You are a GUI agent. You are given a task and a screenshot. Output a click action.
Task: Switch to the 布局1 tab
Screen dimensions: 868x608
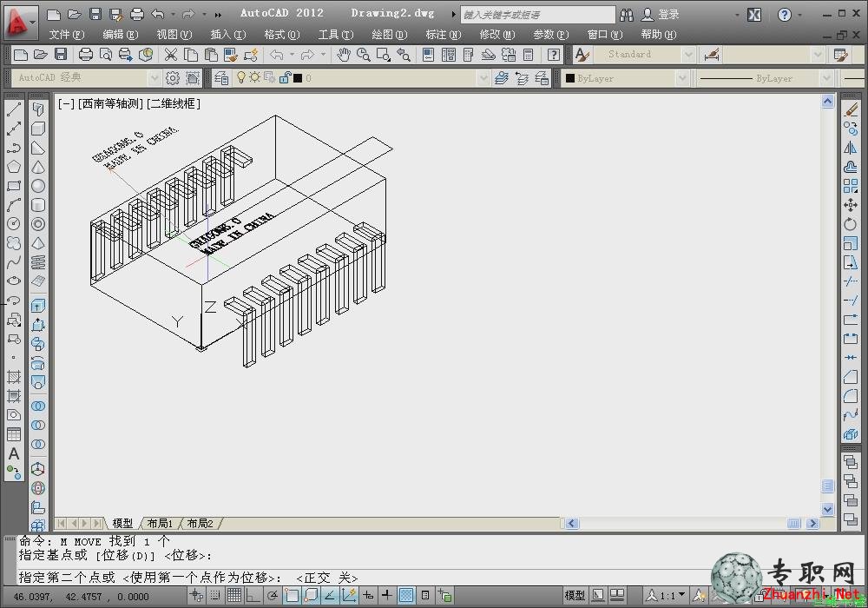pos(160,523)
